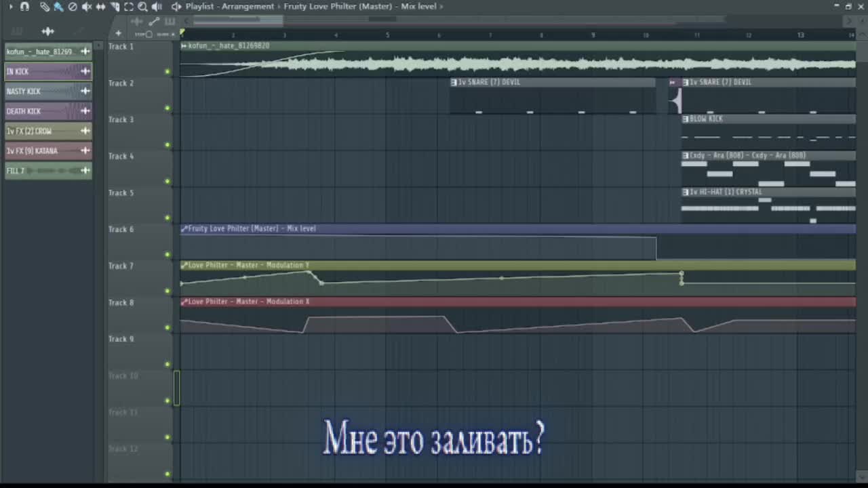
Task: Open the 1v SNARE (7) DEVIL clip menu
Action: pyautogui.click(x=454, y=82)
